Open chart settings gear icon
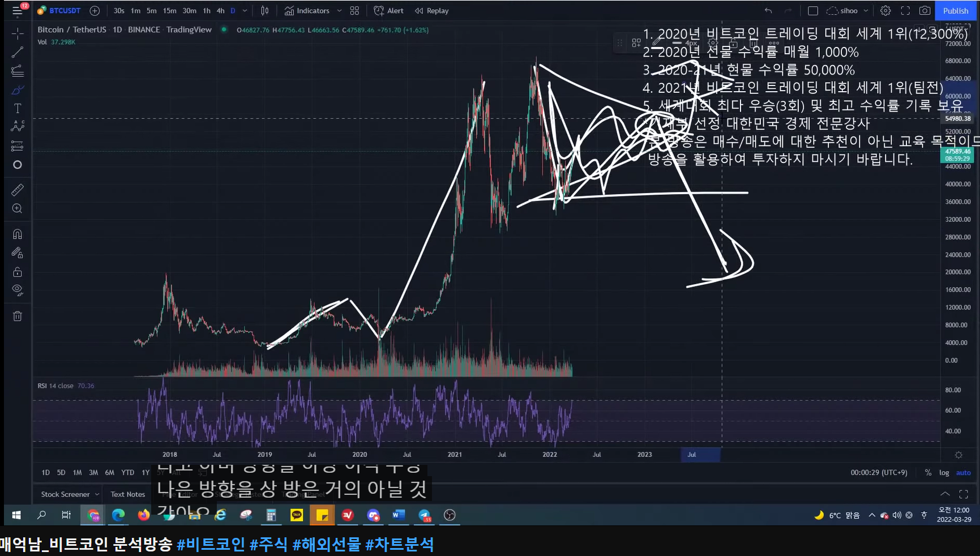This screenshot has width=980, height=556. (885, 11)
